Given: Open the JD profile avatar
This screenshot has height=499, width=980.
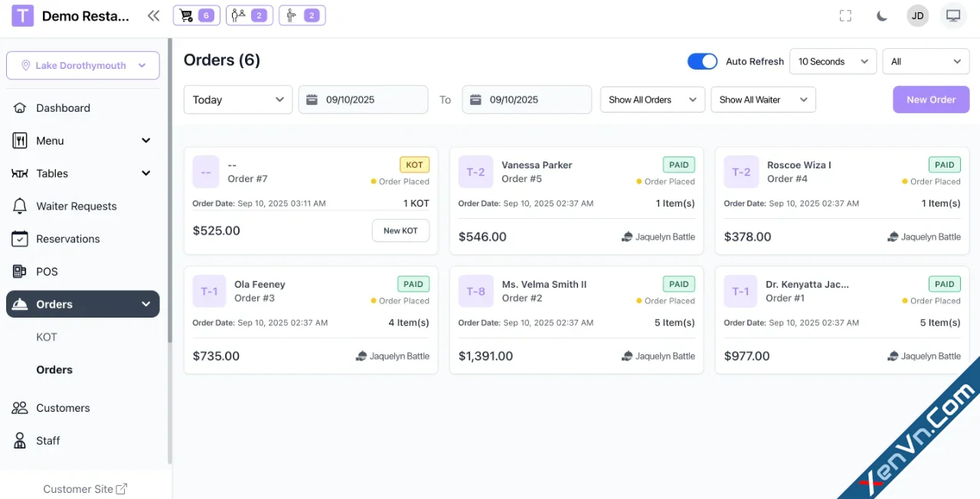Looking at the screenshot, I should point(917,15).
